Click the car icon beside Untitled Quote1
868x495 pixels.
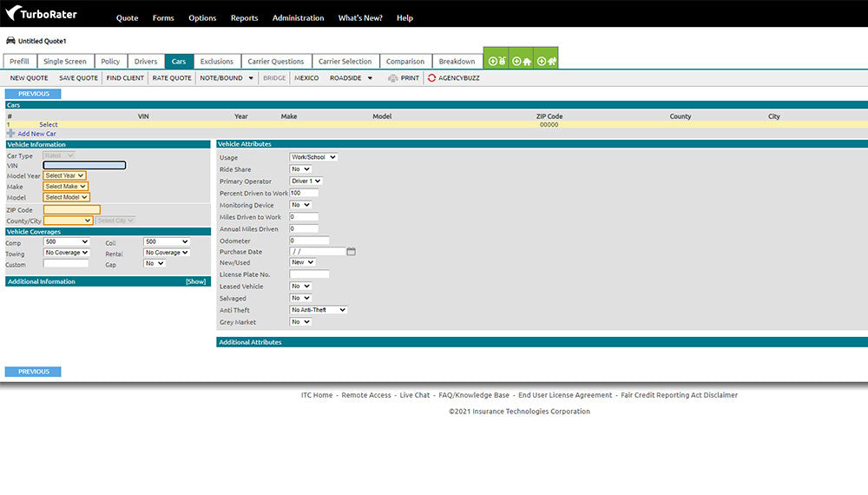coord(10,41)
